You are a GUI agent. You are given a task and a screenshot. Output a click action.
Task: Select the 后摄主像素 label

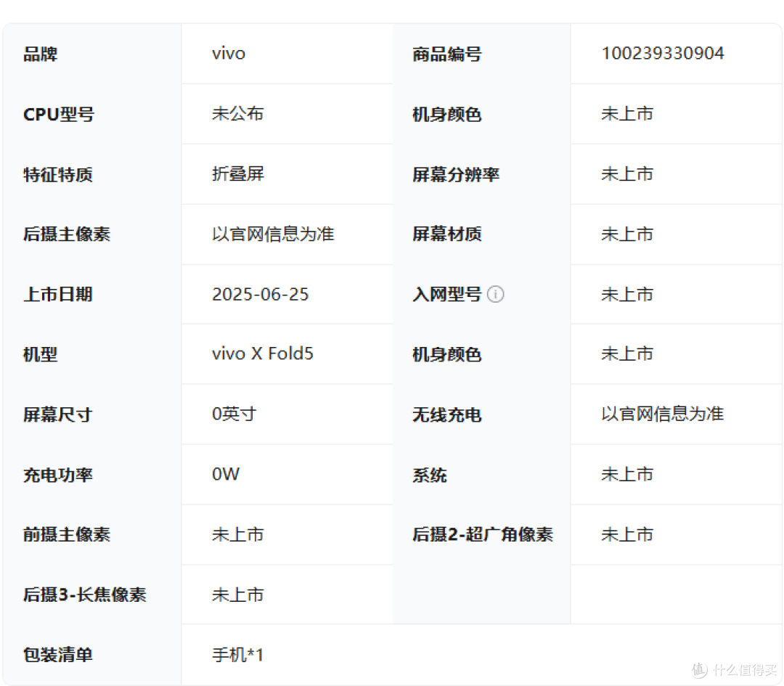(67, 234)
